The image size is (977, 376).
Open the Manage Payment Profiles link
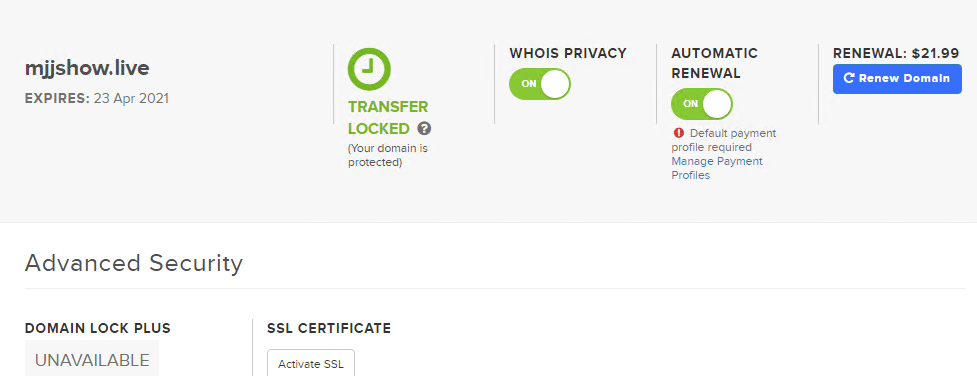pyautogui.click(x=717, y=168)
